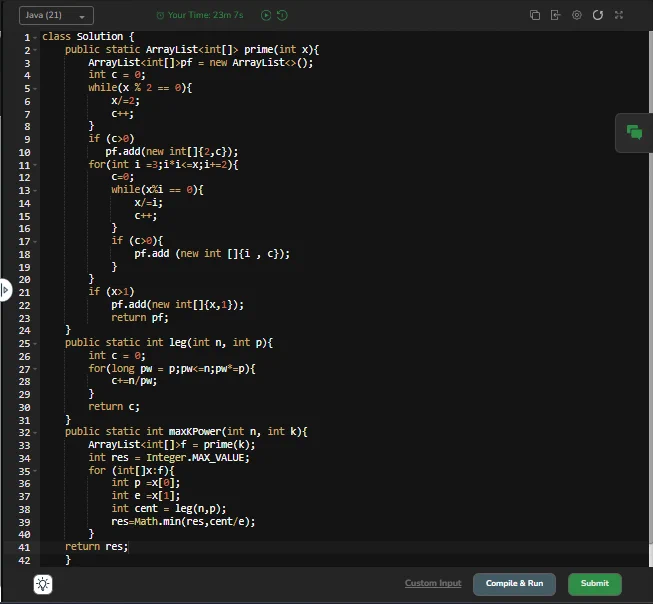
Task: Collapse the if block fold at line 17
Action: (x=35, y=242)
